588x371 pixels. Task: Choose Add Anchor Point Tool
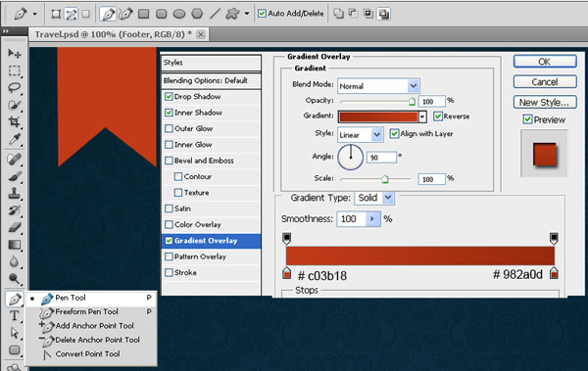click(x=91, y=326)
